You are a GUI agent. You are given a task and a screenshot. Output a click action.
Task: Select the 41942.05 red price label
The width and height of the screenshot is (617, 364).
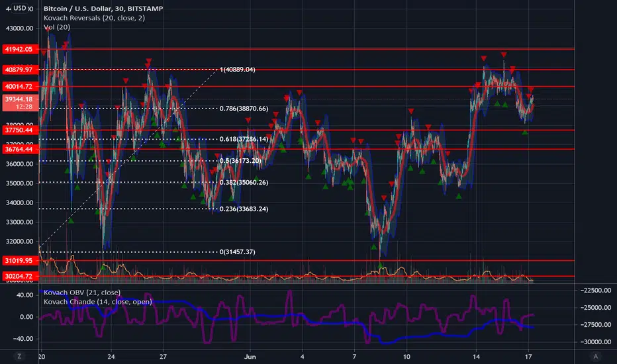pyautogui.click(x=21, y=49)
